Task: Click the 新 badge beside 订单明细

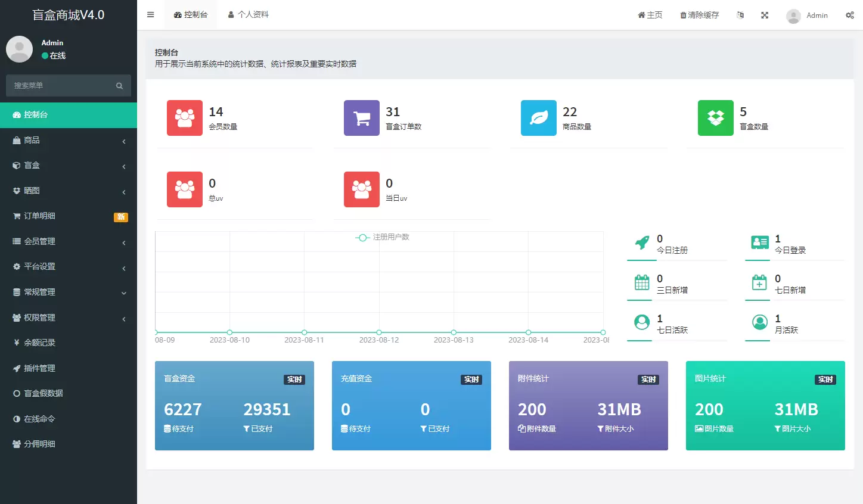Action: coord(121,217)
